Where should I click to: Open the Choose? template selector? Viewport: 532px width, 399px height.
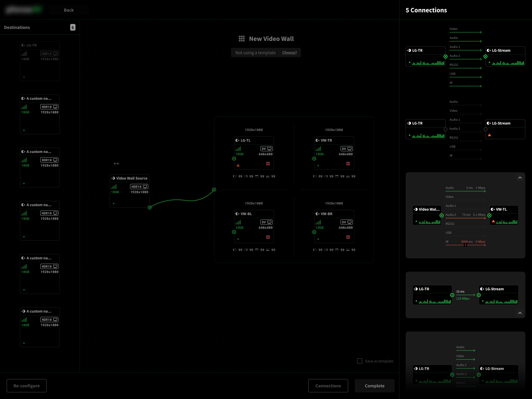point(289,53)
